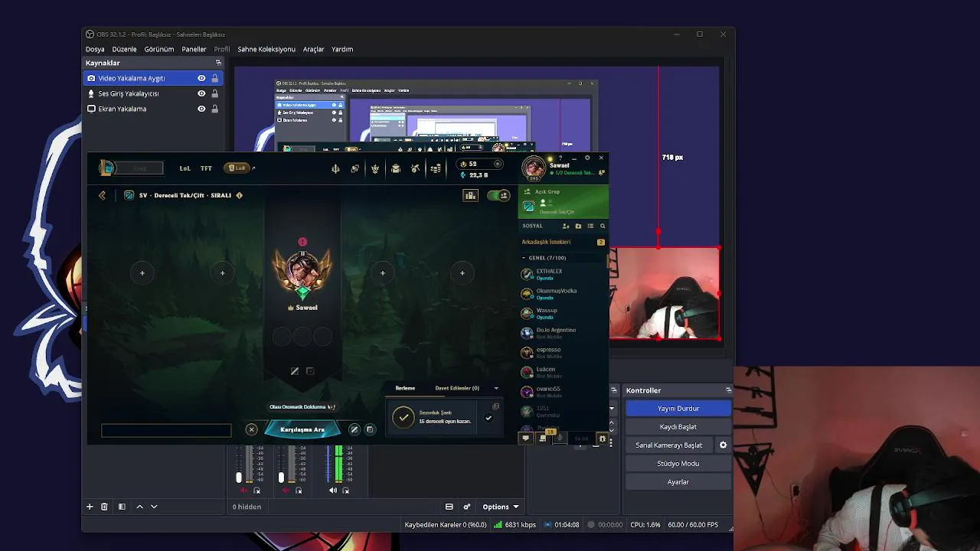Image resolution: width=980 pixels, height=551 pixels.
Task: Open Arkadaşlık İstekleri
Action: pos(563,242)
